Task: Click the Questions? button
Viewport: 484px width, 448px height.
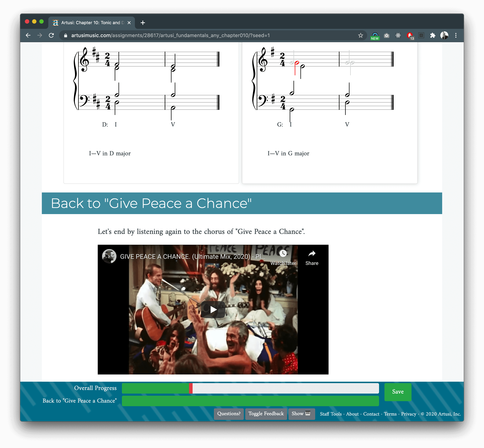Action: [228, 413]
